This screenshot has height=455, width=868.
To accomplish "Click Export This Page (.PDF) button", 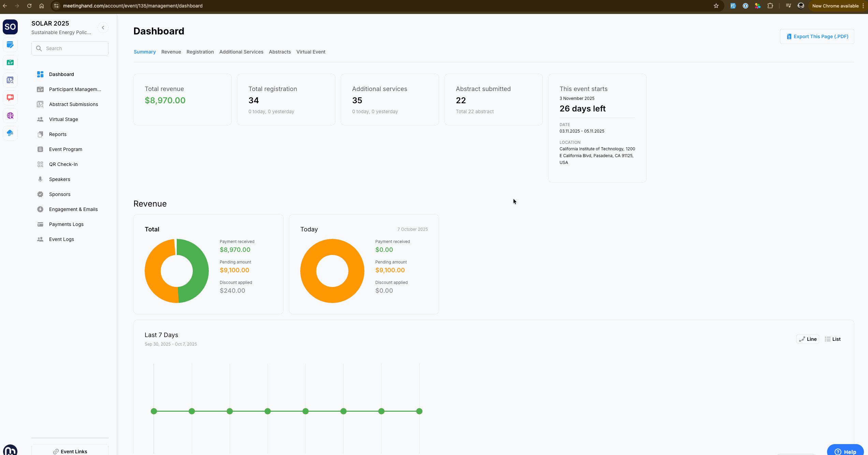I will (817, 36).
